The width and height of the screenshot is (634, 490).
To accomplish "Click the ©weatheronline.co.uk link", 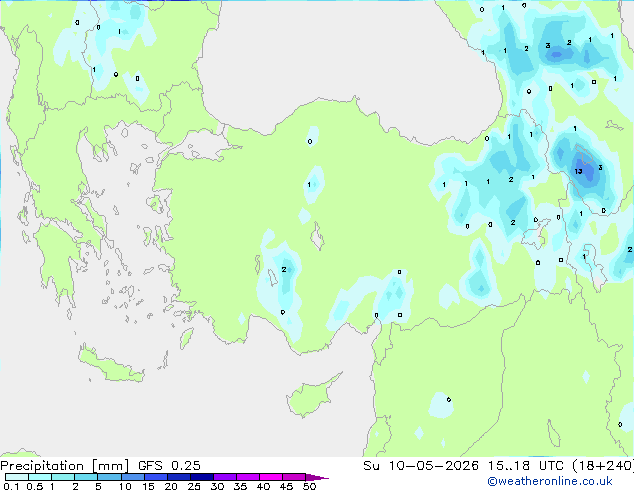I will 550,481.
